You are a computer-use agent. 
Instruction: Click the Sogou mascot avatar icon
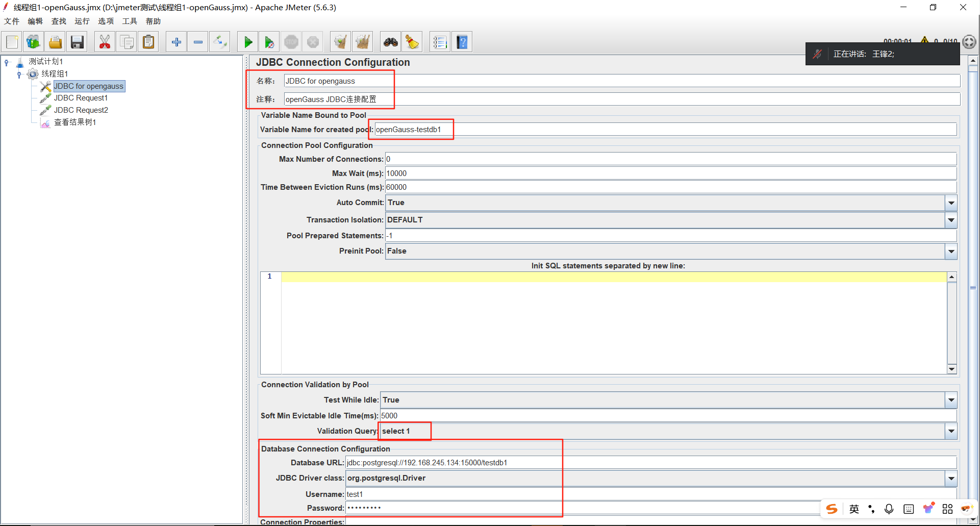coord(967,509)
